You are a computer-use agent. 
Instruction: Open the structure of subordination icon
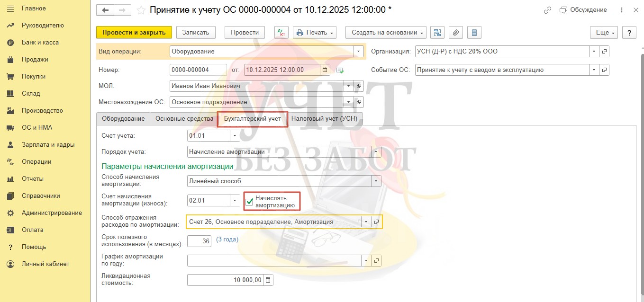(437, 32)
